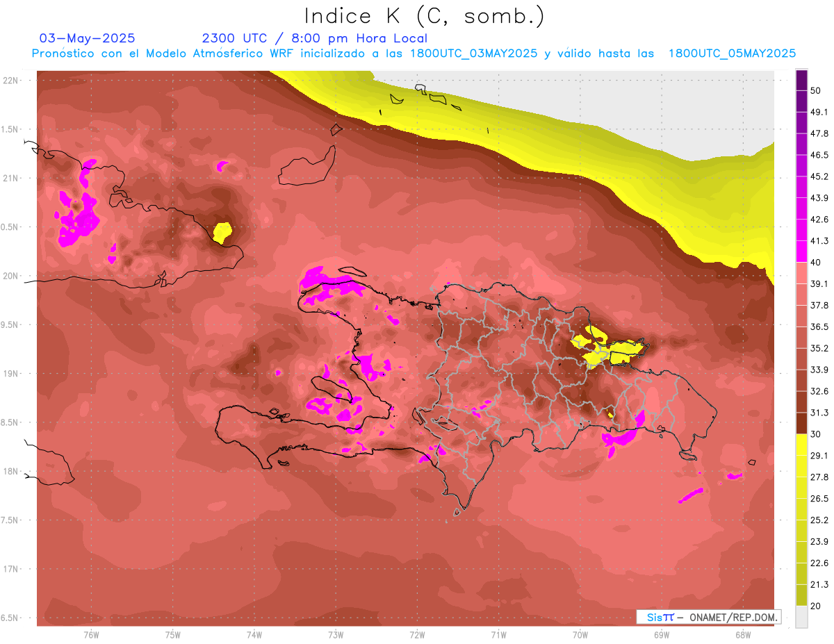This screenshot has width=834, height=644.
Task: Select the light gray colorbar segment below 20
Action: (801, 617)
